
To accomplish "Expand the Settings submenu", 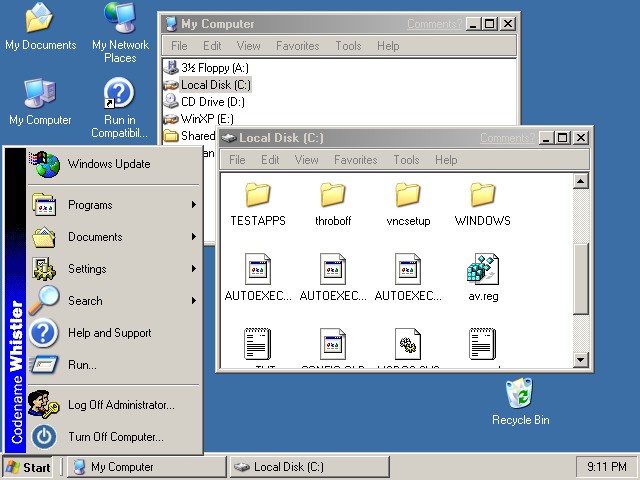I will [x=113, y=269].
